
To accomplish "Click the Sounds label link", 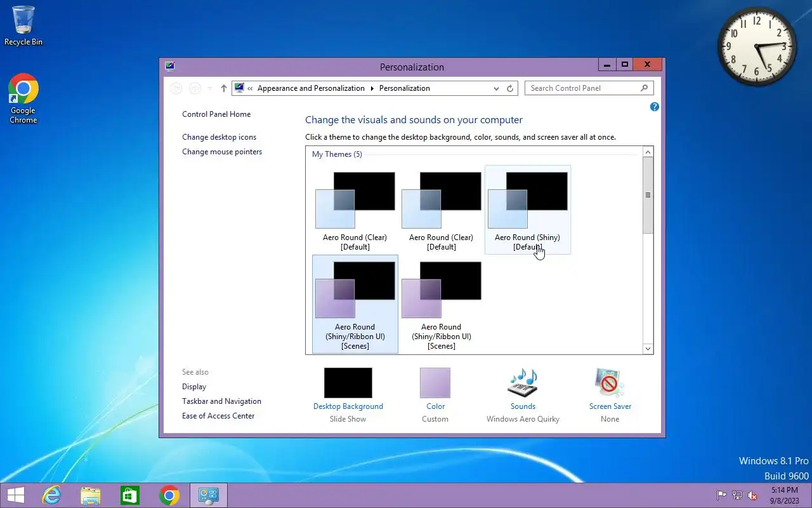I will coord(523,406).
